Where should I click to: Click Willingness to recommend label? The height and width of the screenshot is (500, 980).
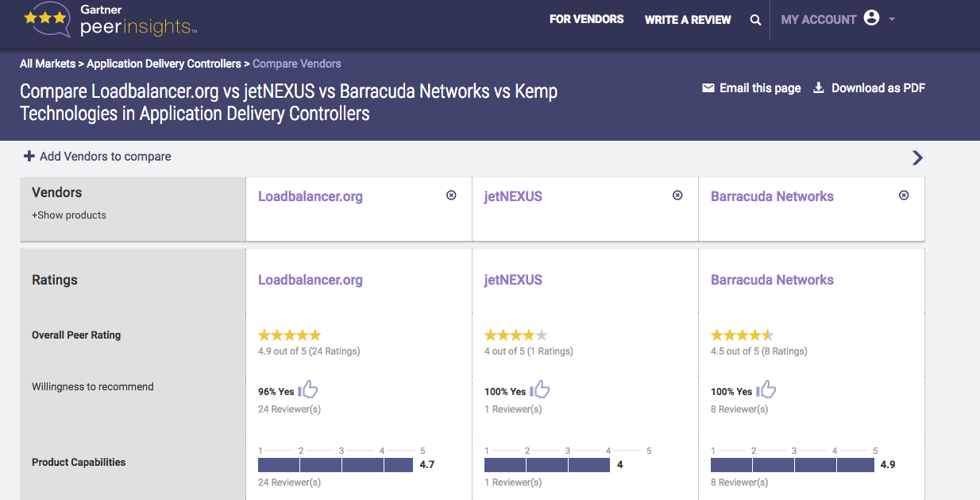(x=93, y=387)
